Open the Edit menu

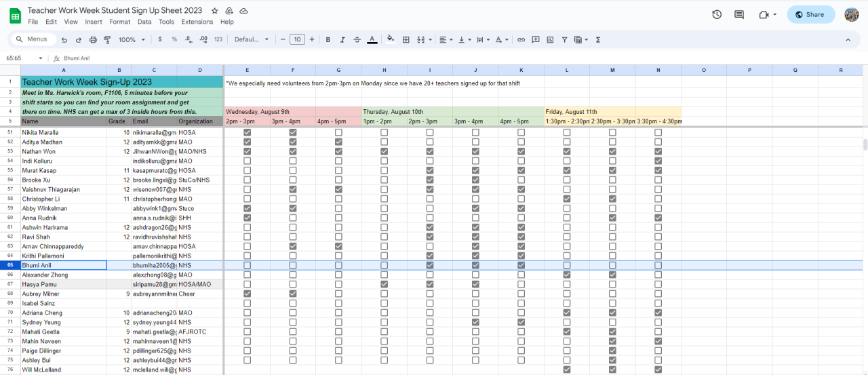(51, 22)
